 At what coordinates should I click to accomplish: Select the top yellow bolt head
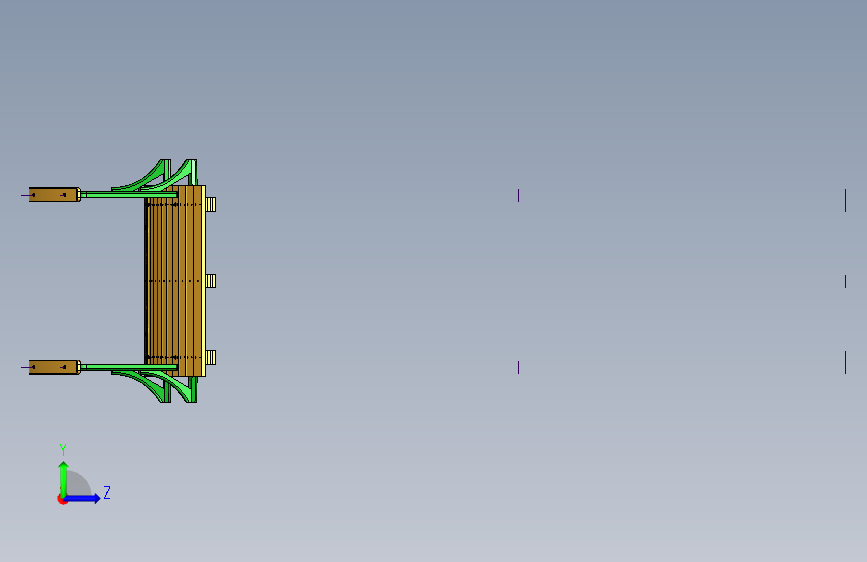(211, 205)
